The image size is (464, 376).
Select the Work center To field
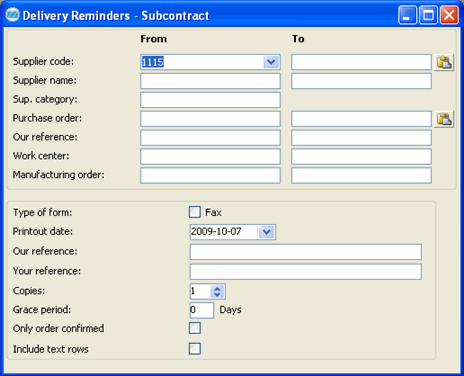(x=361, y=157)
